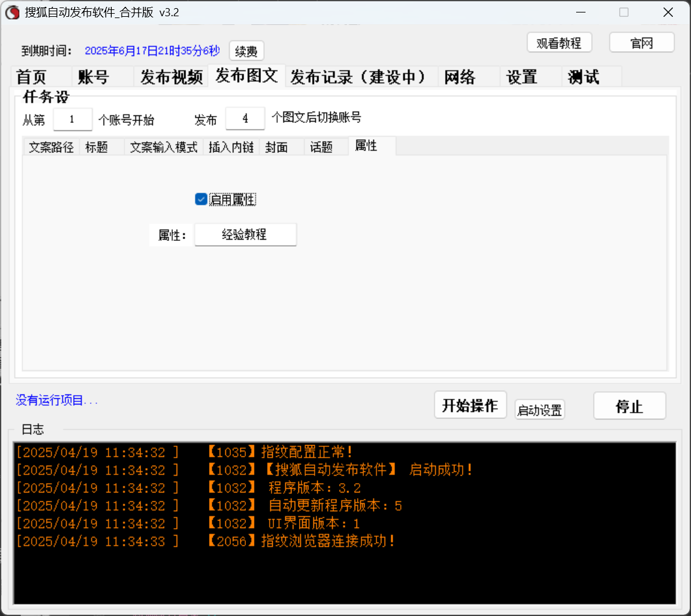Open the 插入内链 sub-tab
Image resolution: width=691 pixels, height=616 pixels.
232,147
